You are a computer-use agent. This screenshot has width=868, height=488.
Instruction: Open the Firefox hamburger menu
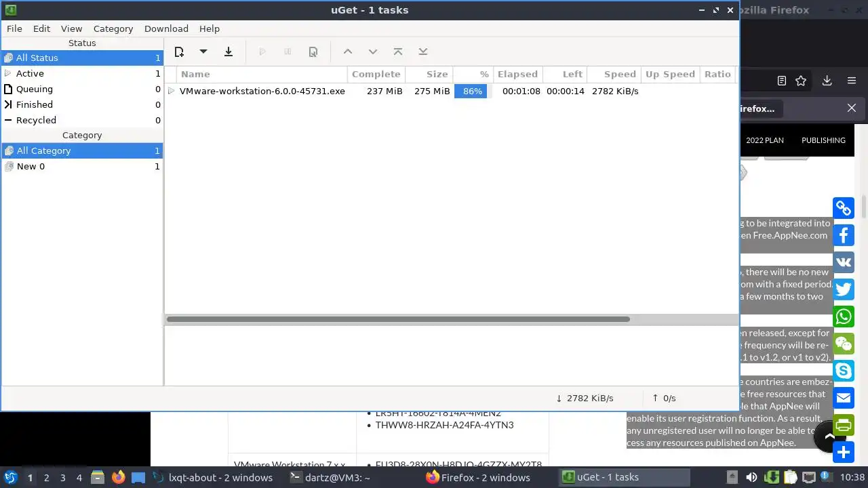(852, 81)
